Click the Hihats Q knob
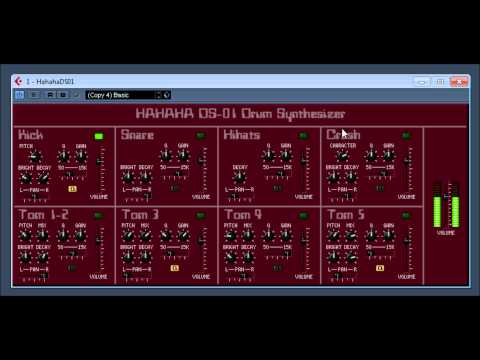 [x=268, y=156]
